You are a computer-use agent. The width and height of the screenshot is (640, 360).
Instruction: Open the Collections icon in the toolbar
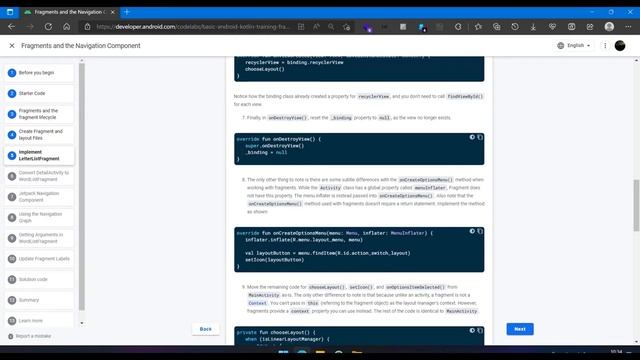pos(496,27)
